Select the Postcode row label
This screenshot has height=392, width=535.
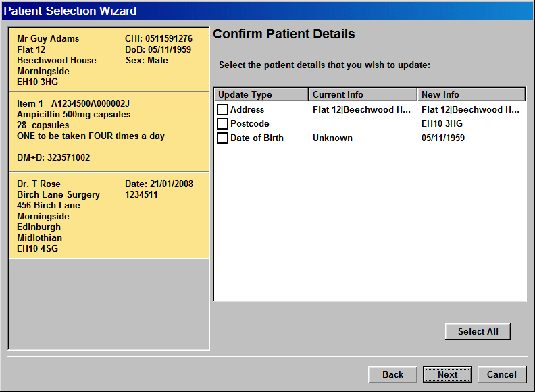pyautogui.click(x=249, y=124)
